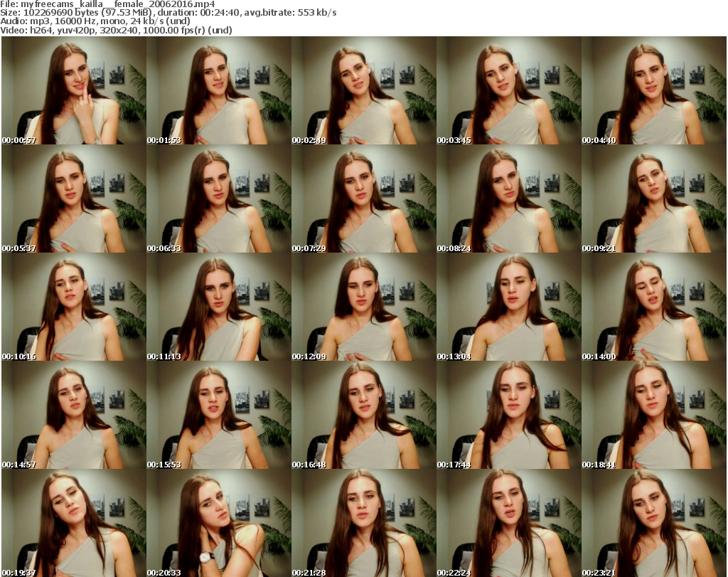Select the thumbnail frame stamped 00:03:45

click(x=508, y=90)
